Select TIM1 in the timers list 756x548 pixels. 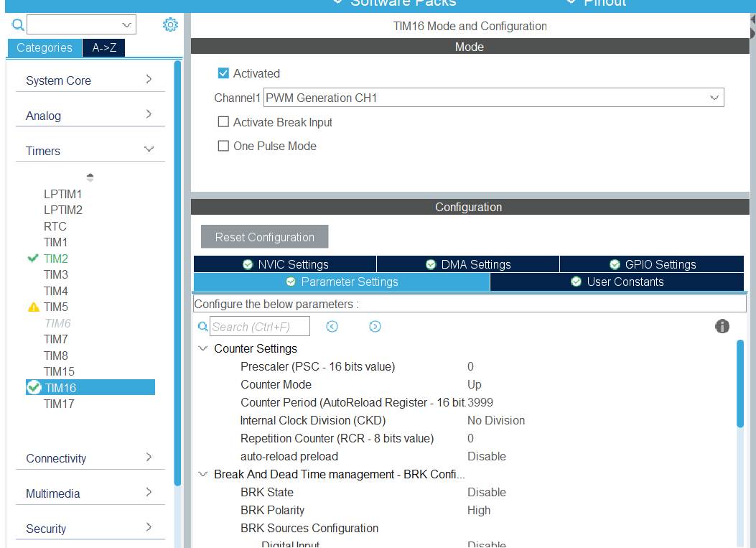tap(55, 242)
